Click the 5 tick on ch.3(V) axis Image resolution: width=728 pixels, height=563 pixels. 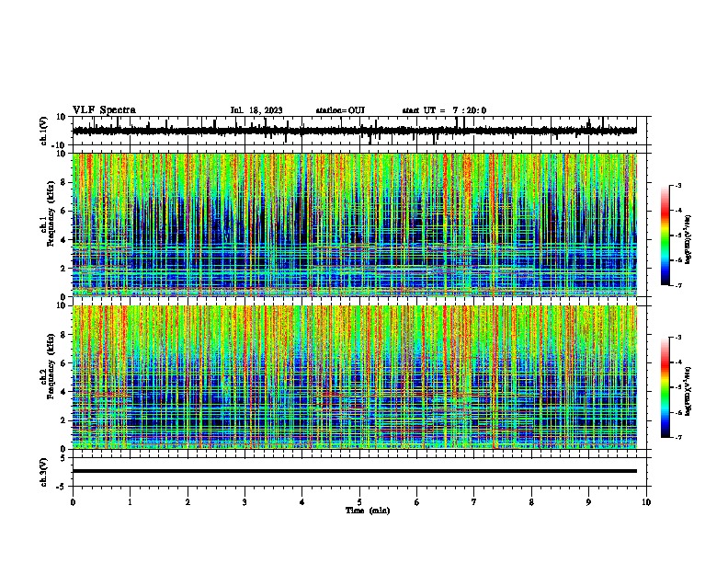63,457
